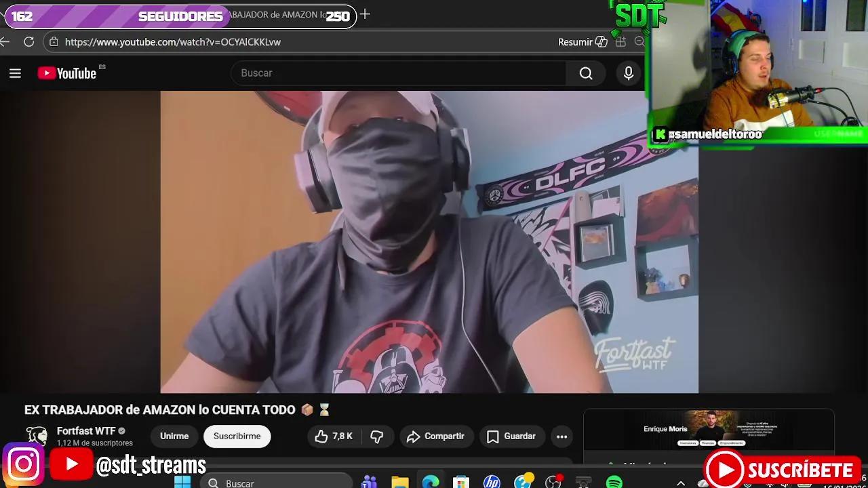Expand the YouTube hamburger menu
This screenshot has width=868, height=488.
(15, 73)
